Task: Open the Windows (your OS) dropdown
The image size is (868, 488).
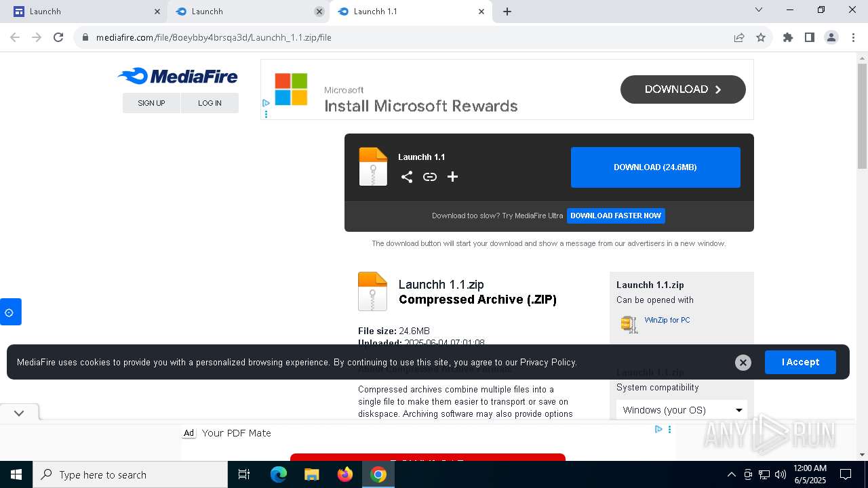Action: point(682,410)
